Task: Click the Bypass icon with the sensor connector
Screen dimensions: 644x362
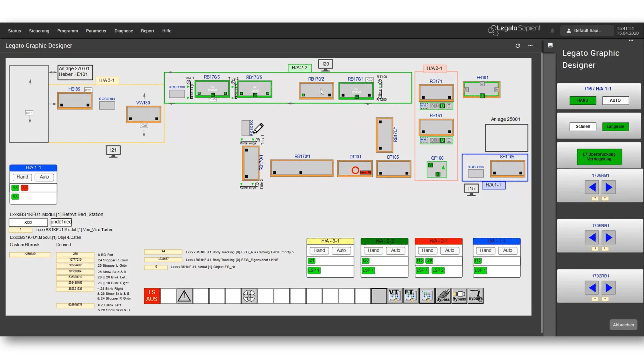Action: [459, 296]
